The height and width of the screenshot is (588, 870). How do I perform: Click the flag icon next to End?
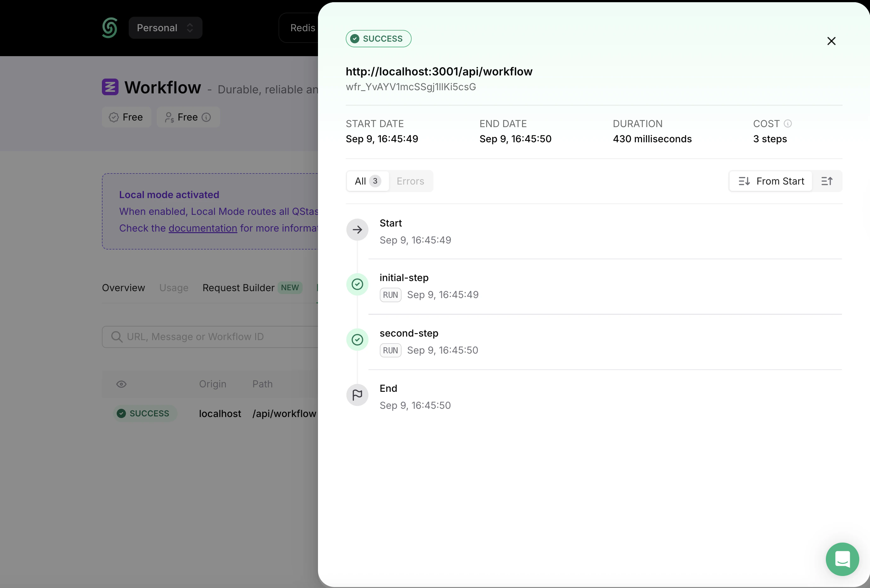(357, 395)
